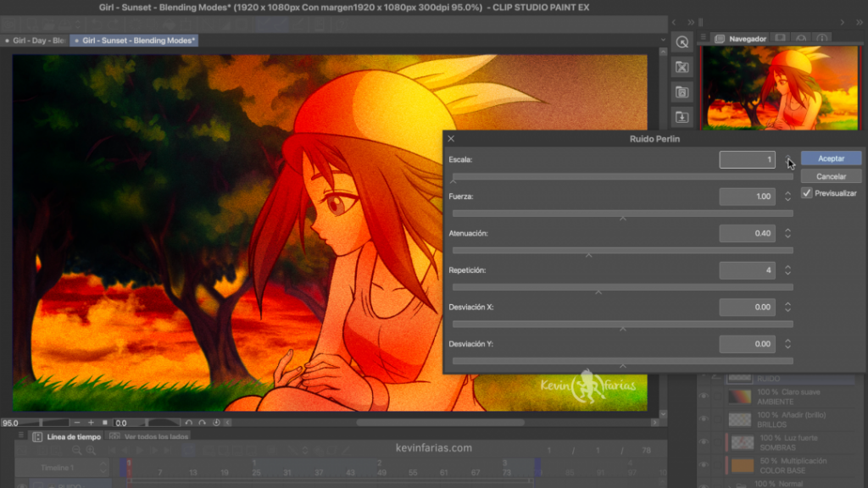Image resolution: width=868 pixels, height=488 pixels.
Task: Click the Atenuación stepper arrows
Action: (787, 234)
